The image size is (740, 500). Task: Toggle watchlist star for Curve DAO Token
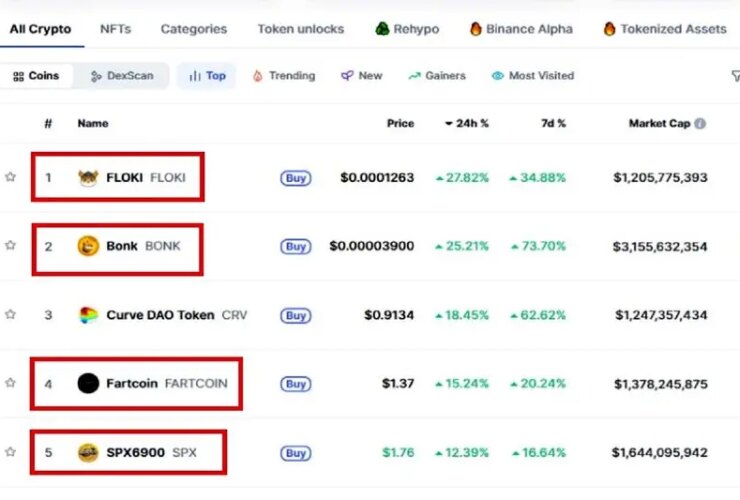coord(10,314)
